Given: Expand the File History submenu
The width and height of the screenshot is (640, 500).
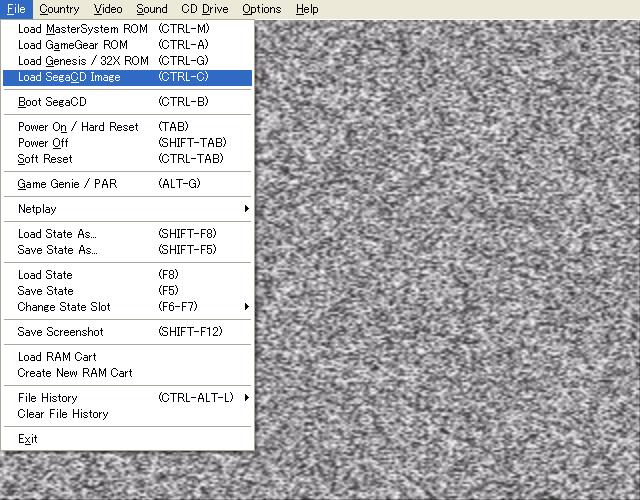Looking at the screenshot, I should pyautogui.click(x=127, y=398).
